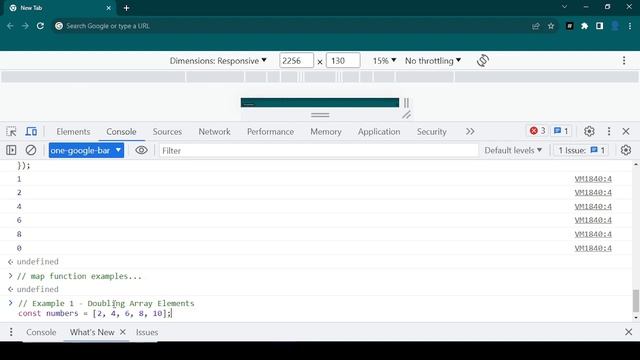
Task: Open VM1840:4 link beside output 8
Action: click(593, 234)
